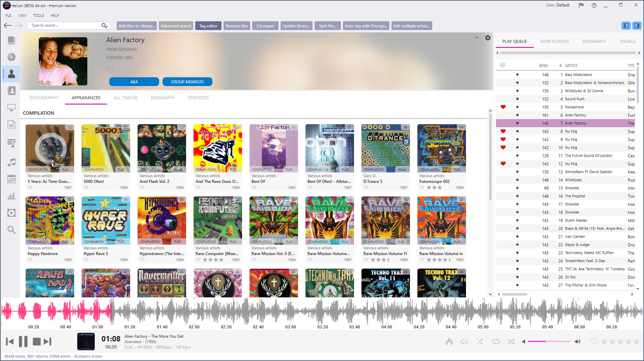
Task: Toggle repeat mode in the player bar
Action: coord(496,341)
